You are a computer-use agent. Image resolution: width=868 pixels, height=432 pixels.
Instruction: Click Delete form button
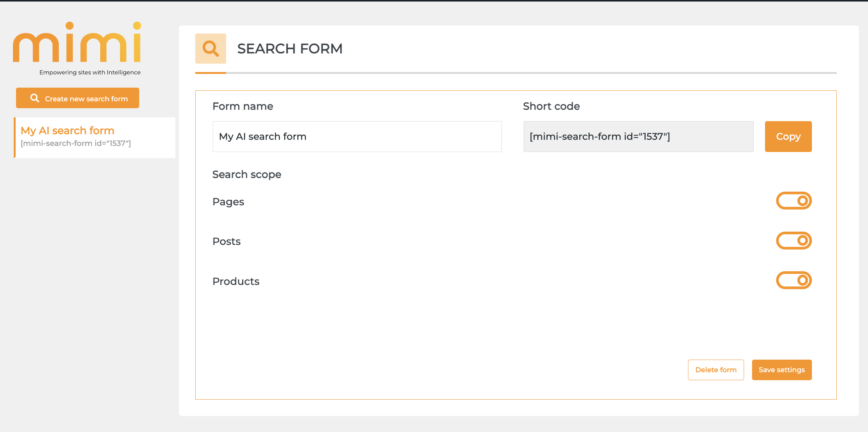[x=715, y=370]
